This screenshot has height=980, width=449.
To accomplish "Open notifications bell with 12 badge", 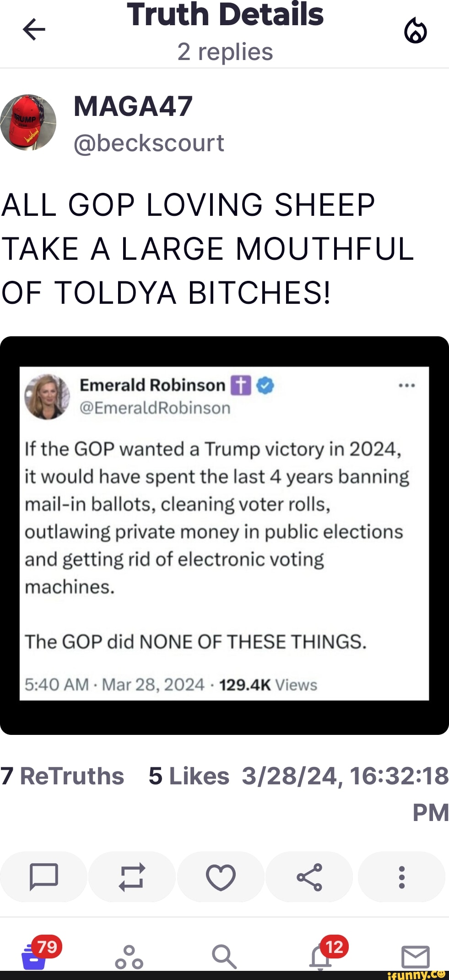I will [321, 957].
